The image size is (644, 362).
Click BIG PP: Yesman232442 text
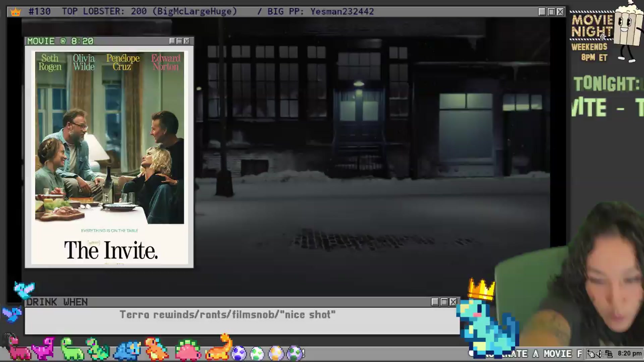coord(321,11)
